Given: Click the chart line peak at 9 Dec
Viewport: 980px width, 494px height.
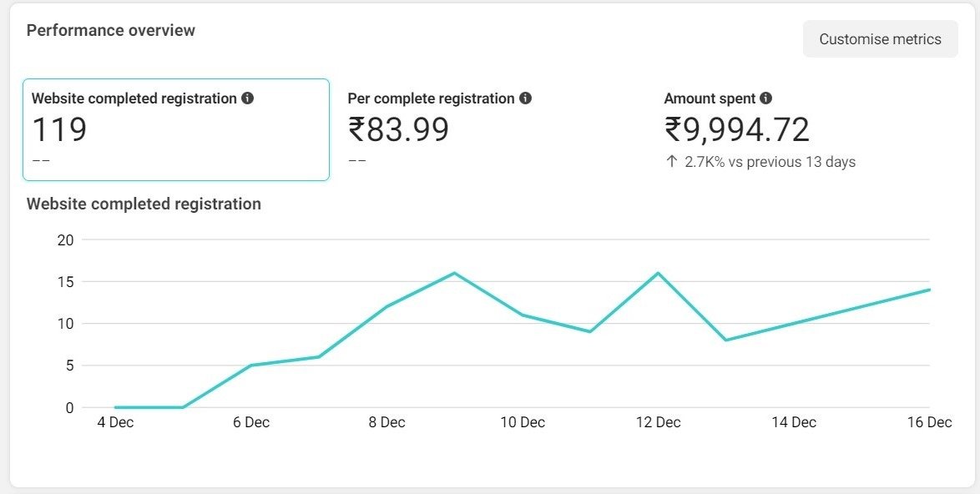Looking at the screenshot, I should pyautogui.click(x=454, y=273).
